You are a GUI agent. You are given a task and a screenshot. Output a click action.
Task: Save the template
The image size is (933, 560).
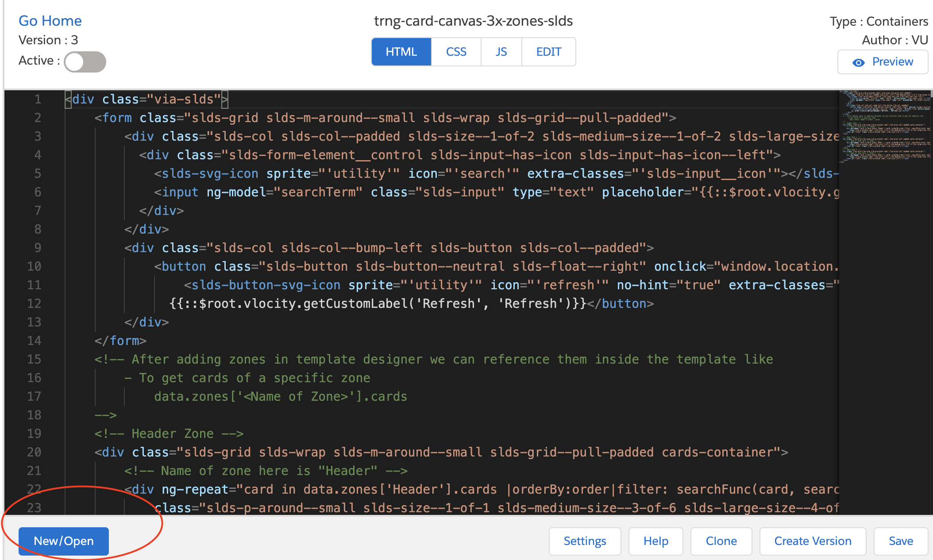(x=901, y=541)
